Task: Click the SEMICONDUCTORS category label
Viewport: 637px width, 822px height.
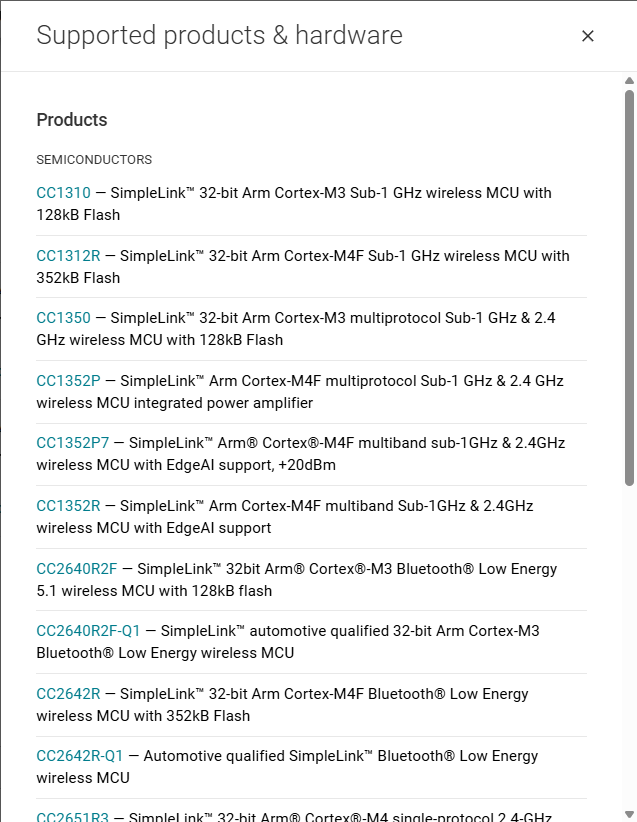Action: (94, 160)
